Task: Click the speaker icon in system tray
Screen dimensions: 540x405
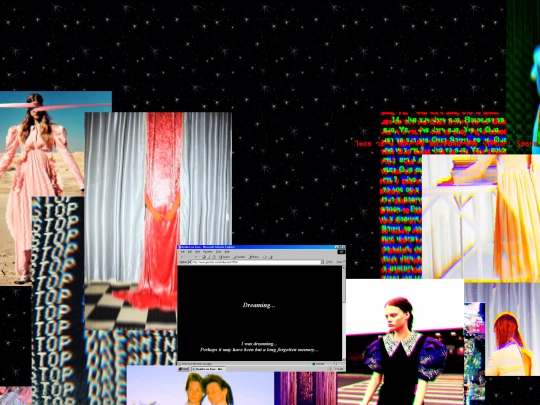Action: pos(330,369)
